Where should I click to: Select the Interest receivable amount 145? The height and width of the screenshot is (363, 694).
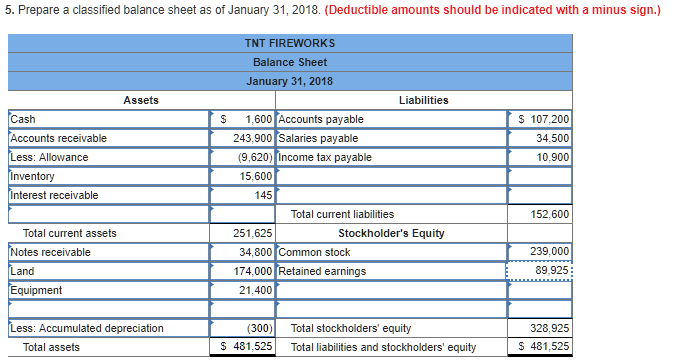point(242,195)
